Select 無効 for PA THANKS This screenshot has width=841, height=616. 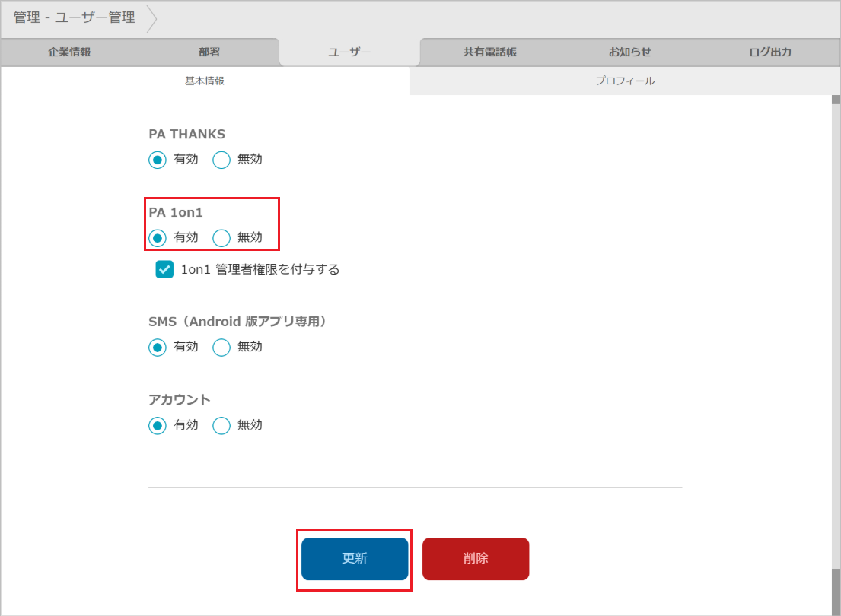(x=221, y=160)
